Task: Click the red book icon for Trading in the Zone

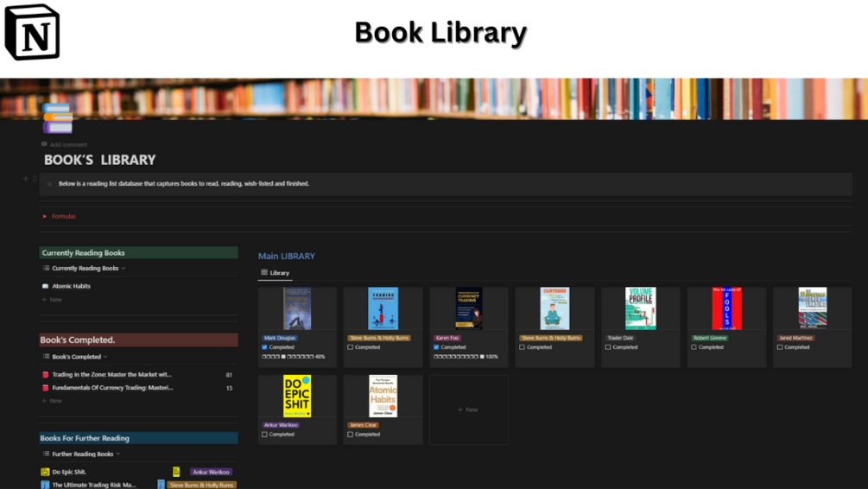Action: tap(46, 375)
